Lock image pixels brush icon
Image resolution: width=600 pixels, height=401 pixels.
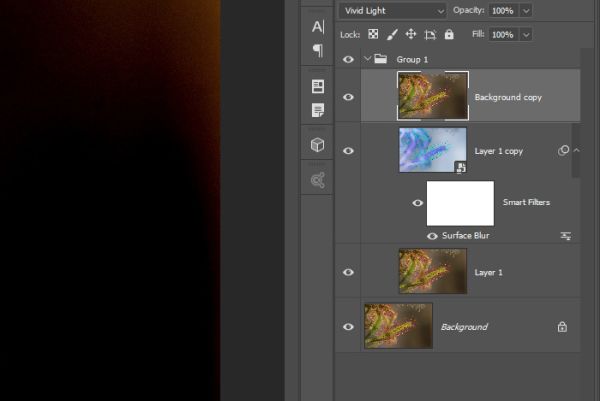pos(392,34)
